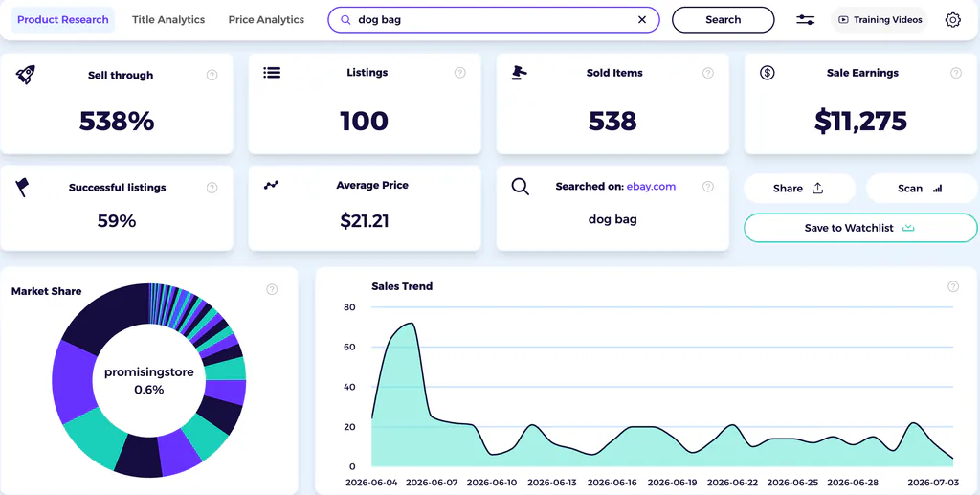Open Training Videos
Image resolution: width=980 pixels, height=495 pixels.
(880, 19)
